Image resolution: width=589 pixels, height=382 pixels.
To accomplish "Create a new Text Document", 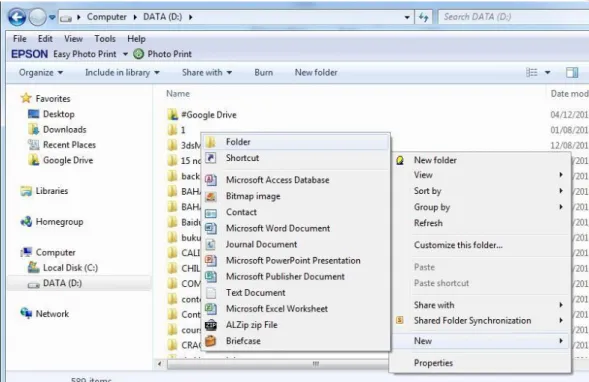I will point(296,293).
